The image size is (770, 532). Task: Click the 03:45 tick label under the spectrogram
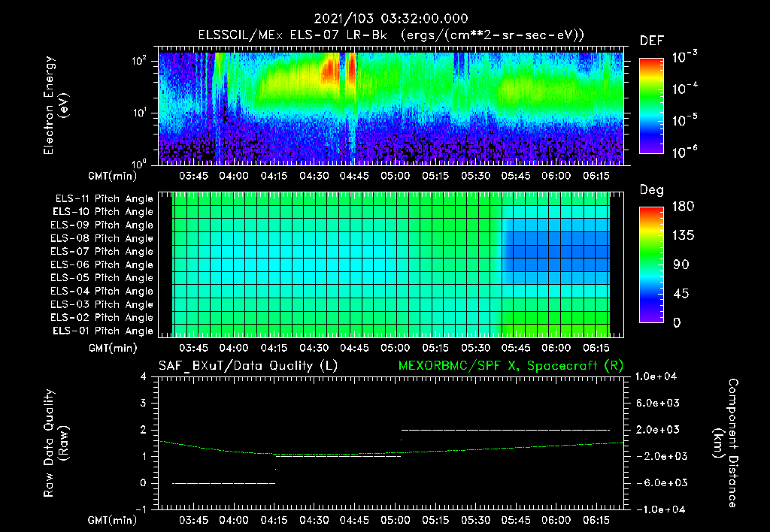click(193, 176)
